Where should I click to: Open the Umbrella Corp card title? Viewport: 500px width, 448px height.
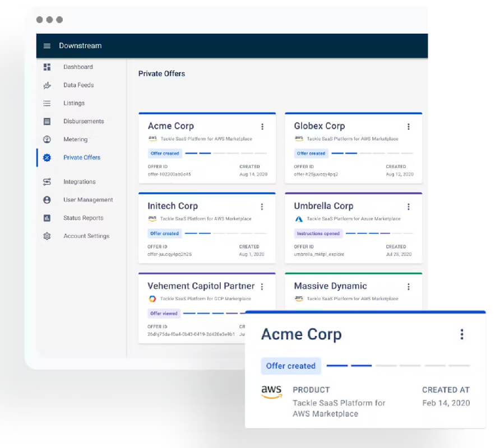coord(323,206)
